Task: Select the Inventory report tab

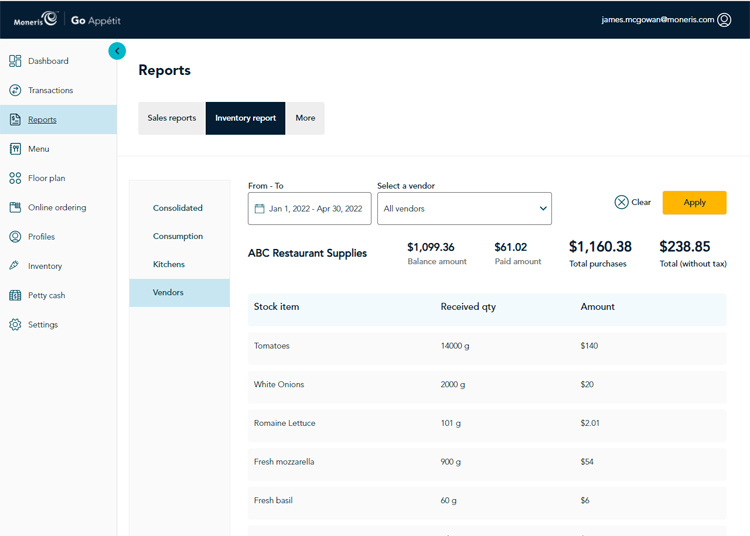Action: tap(245, 118)
